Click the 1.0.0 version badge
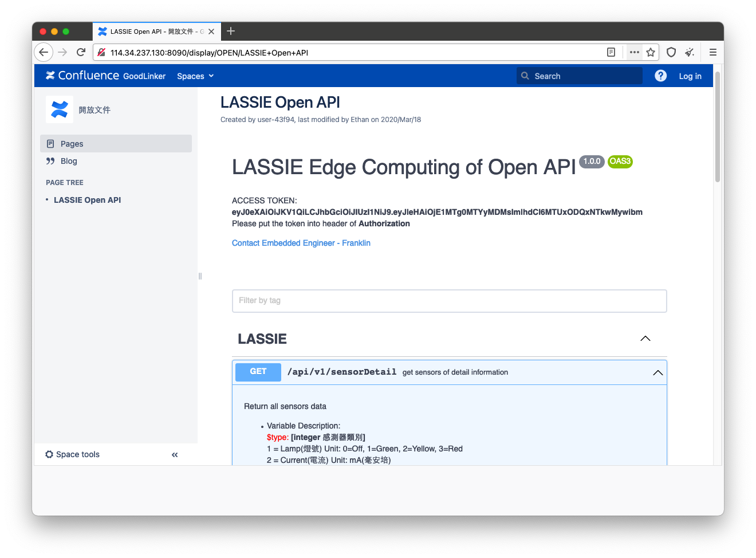 tap(592, 162)
